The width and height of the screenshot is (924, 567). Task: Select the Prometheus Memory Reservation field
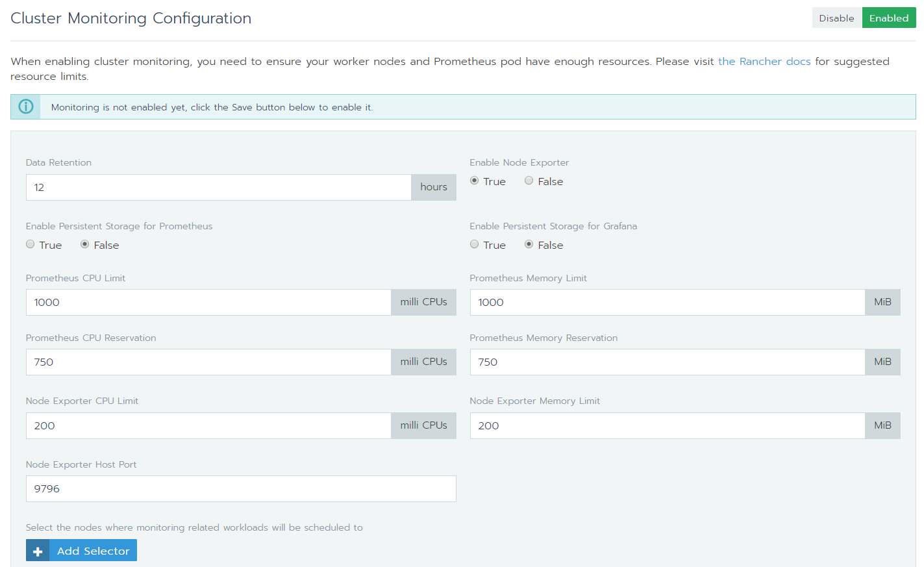point(667,362)
